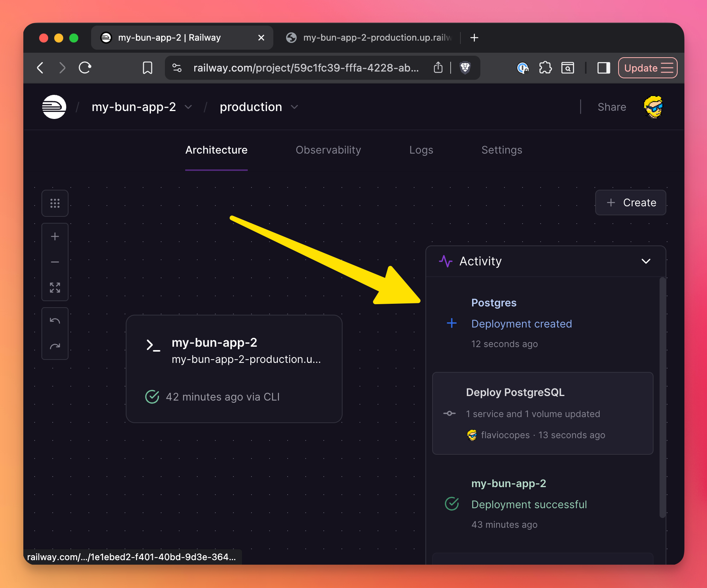The height and width of the screenshot is (588, 707).
Task: Fit canvas to view with expand icon
Action: point(55,288)
